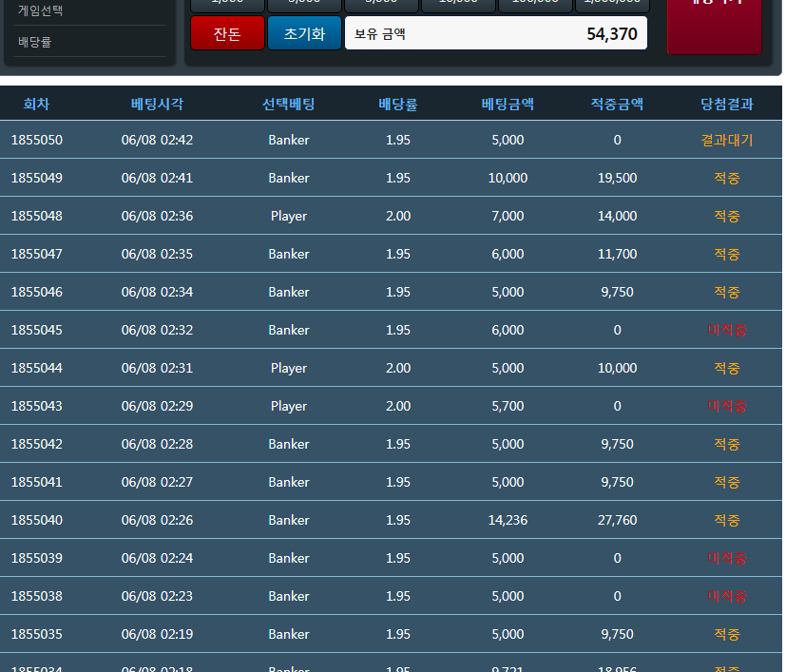
Task: Click the 적중금액 column header
Action: pos(617,104)
